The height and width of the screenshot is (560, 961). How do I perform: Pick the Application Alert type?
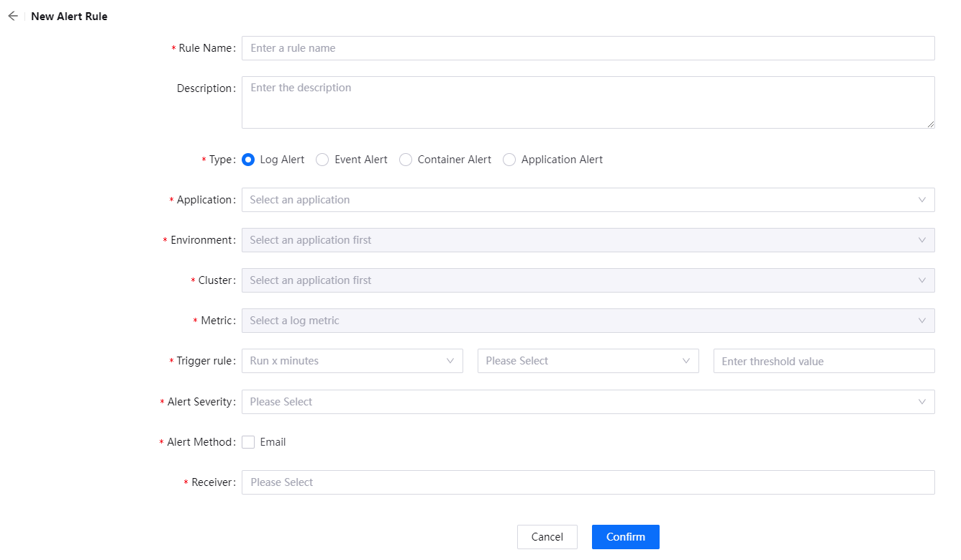coord(509,160)
